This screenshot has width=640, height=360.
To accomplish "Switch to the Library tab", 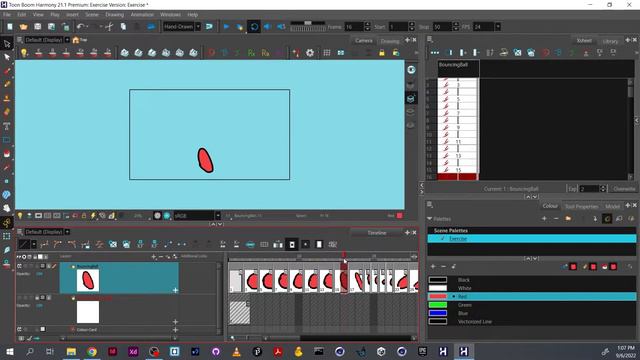I will point(610,41).
